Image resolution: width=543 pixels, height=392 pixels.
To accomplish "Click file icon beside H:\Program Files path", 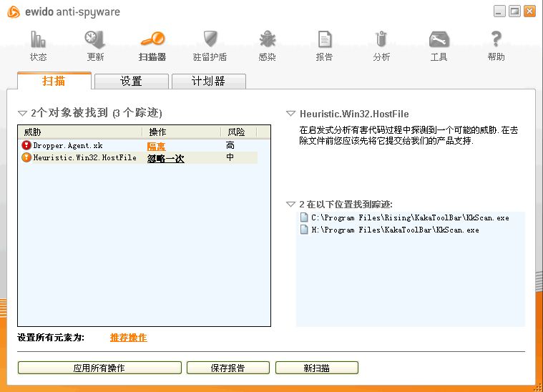I will click(304, 230).
